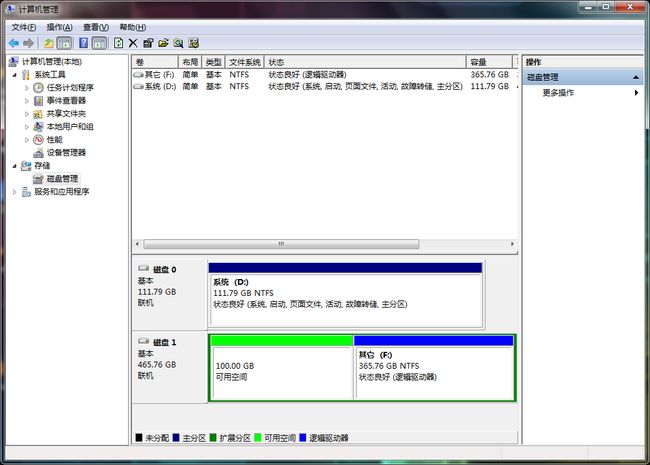The width and height of the screenshot is (650, 465).
Task: Click the volume list scrollbar left arrow
Action: pyautogui.click(x=138, y=244)
